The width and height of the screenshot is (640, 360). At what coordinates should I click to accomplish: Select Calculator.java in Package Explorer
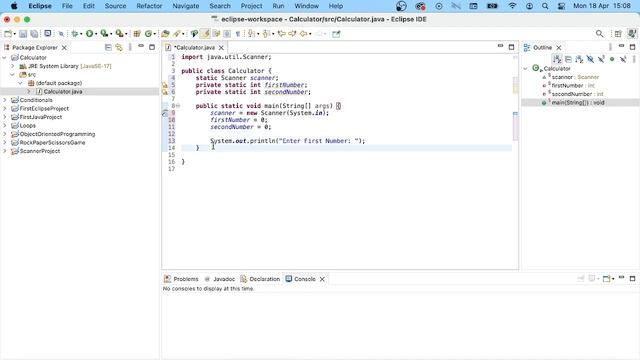[x=63, y=91]
